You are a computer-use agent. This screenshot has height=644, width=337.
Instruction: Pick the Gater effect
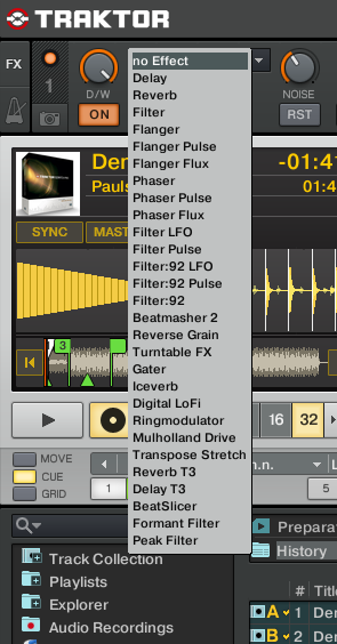tap(190, 370)
